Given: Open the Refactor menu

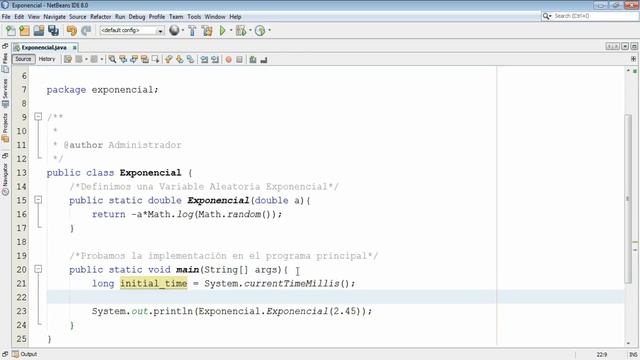Looking at the screenshot, I should tap(100, 17).
